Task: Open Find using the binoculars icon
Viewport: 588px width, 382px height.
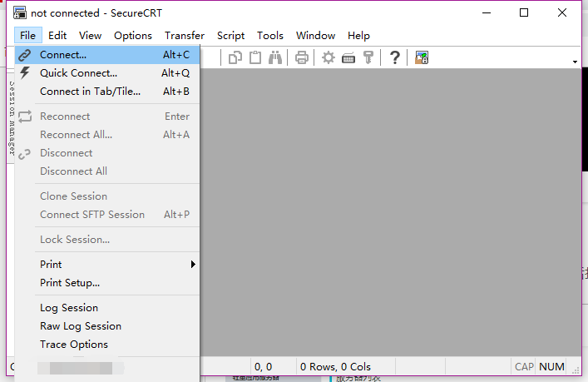Action: (x=275, y=57)
